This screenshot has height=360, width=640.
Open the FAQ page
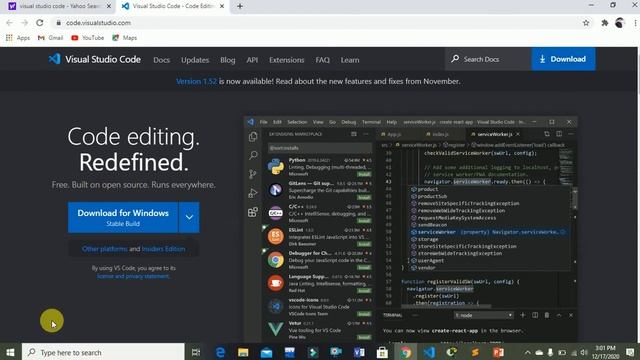322,60
